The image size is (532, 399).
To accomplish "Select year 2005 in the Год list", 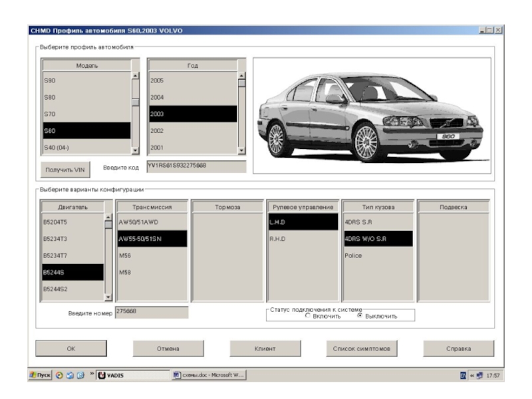I will (193, 80).
